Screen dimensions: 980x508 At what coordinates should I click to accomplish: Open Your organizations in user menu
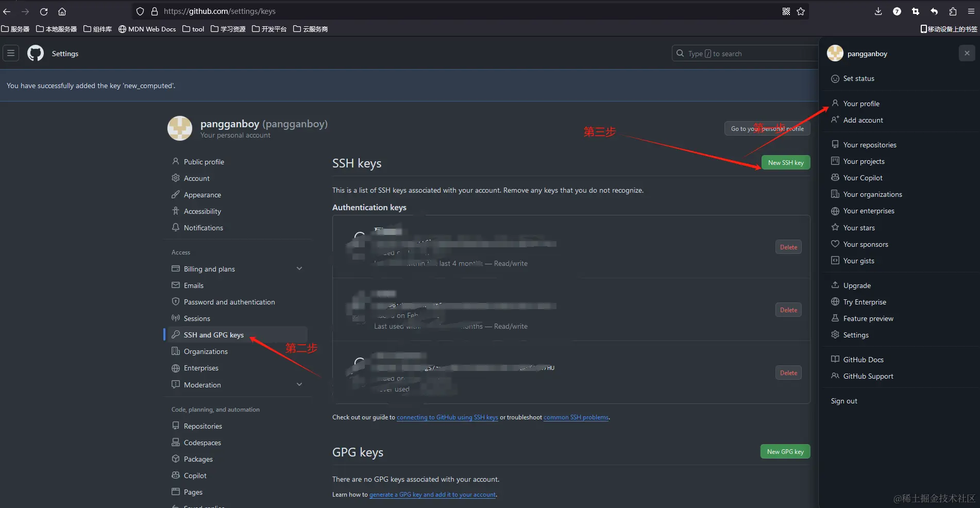872,194
